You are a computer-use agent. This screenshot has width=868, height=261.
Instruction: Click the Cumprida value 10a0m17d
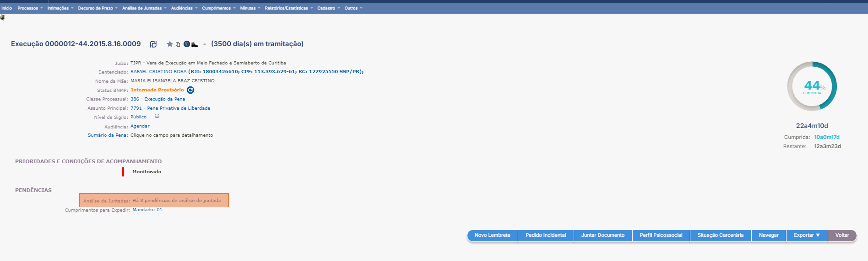(827, 137)
